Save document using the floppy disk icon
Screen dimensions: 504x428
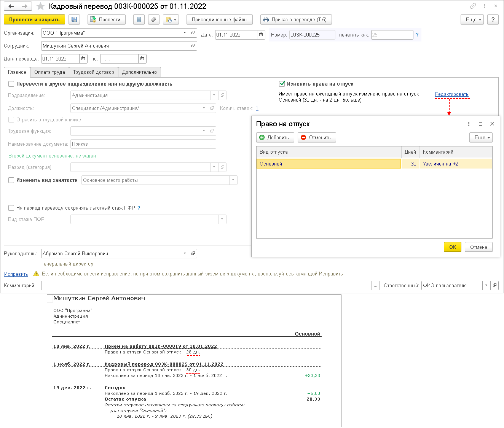coord(74,19)
